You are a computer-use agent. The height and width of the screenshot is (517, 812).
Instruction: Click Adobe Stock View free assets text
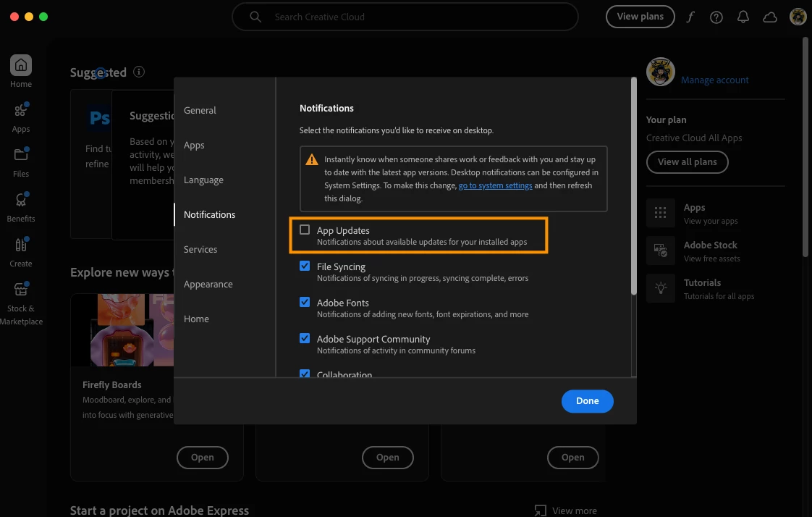[x=711, y=258]
